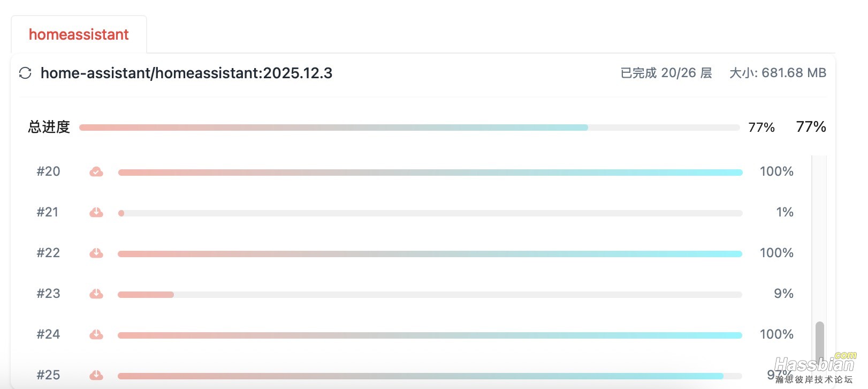
Task: Click the #22 layer label
Action: [48, 253]
